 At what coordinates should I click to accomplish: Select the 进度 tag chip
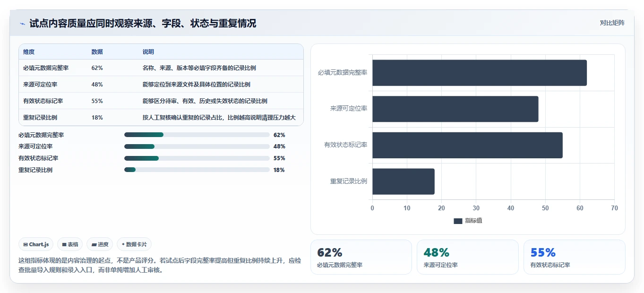pos(100,244)
